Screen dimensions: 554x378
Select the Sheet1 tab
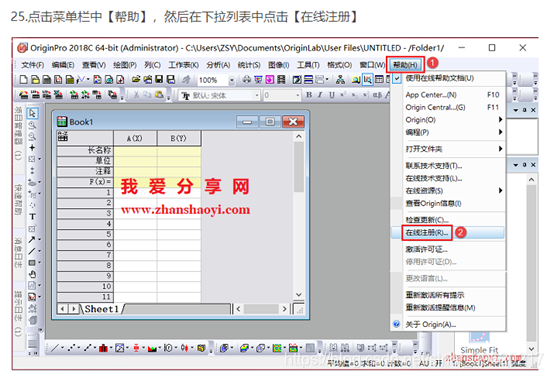[102, 309]
